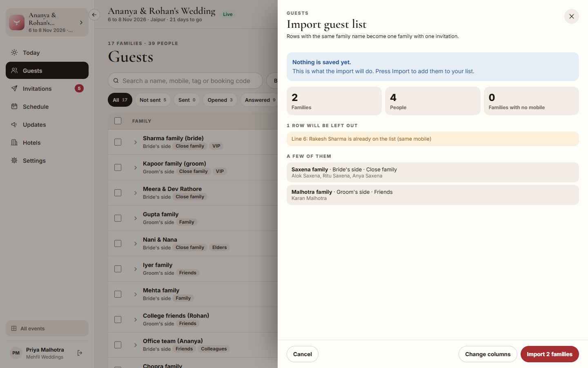Click the sign out icon beside Priya Malhotra
The width and height of the screenshot is (588, 368).
80,353
